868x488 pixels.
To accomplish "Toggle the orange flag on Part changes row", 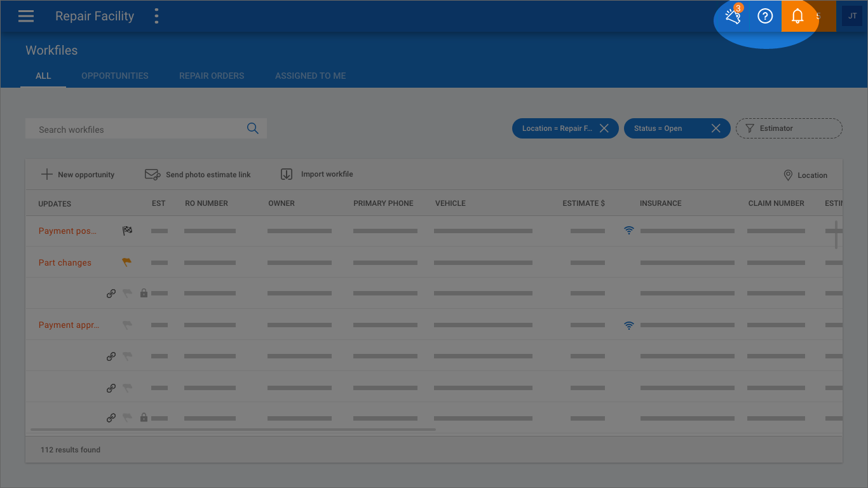I will 127,262.
